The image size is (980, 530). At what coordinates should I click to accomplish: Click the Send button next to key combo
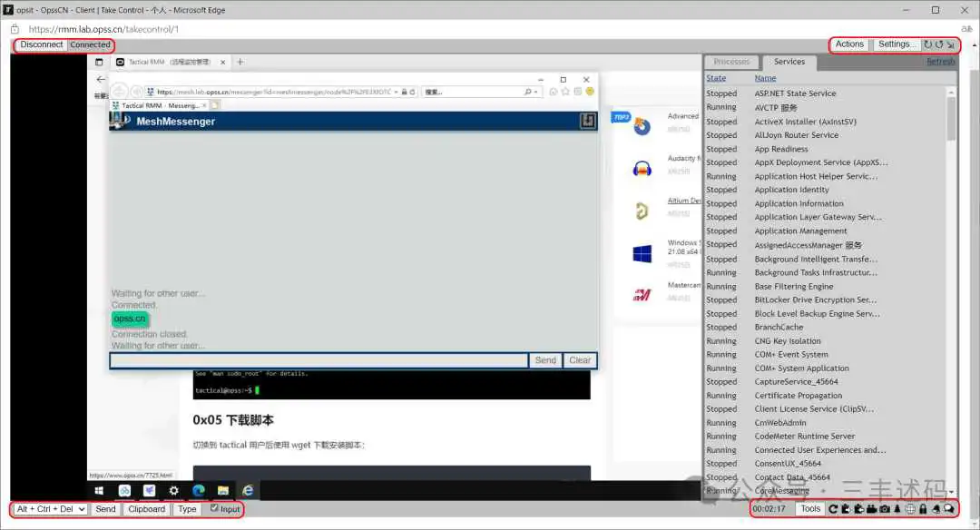tap(105, 509)
